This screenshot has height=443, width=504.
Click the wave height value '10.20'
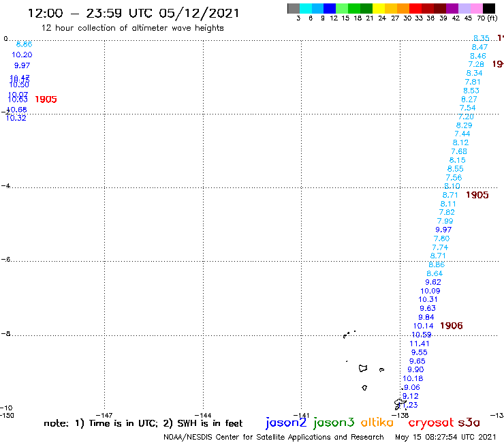pyautogui.click(x=22, y=55)
